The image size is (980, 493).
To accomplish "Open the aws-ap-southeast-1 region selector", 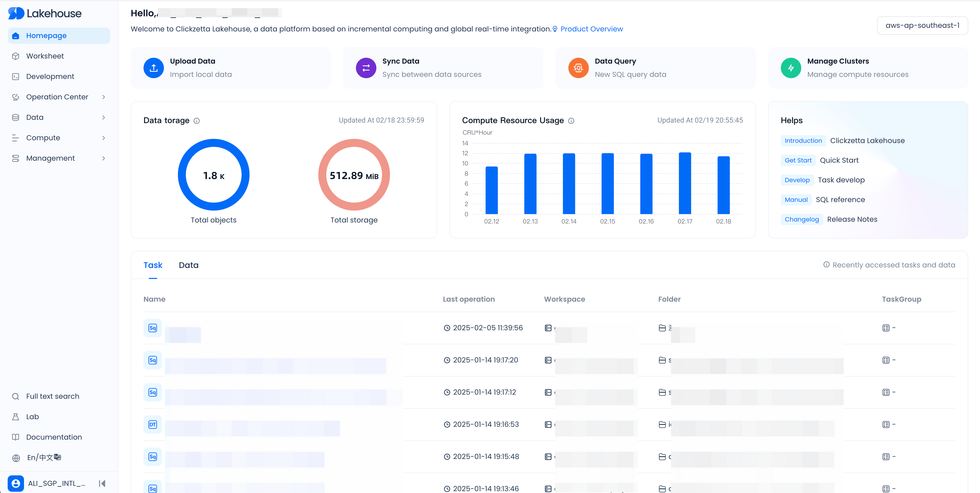I will [922, 26].
